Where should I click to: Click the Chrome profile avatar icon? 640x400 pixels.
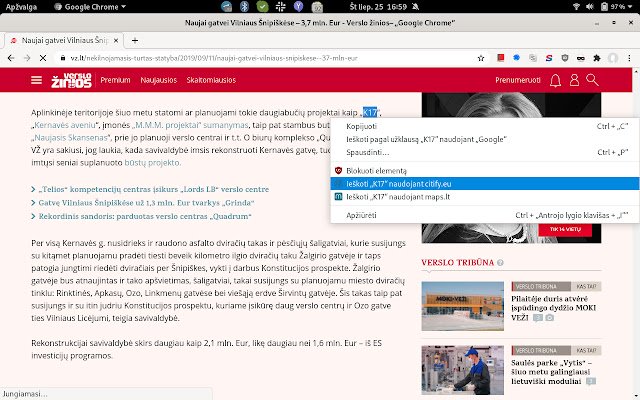pos(613,58)
